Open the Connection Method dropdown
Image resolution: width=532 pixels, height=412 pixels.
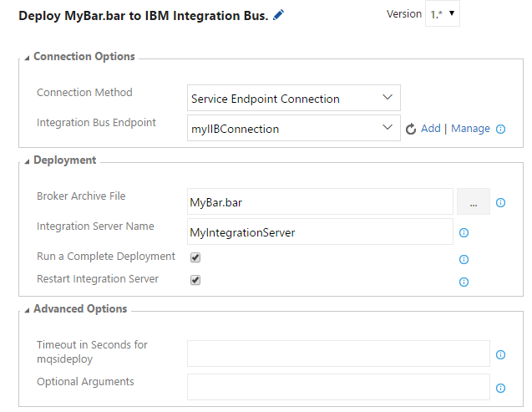coord(294,98)
